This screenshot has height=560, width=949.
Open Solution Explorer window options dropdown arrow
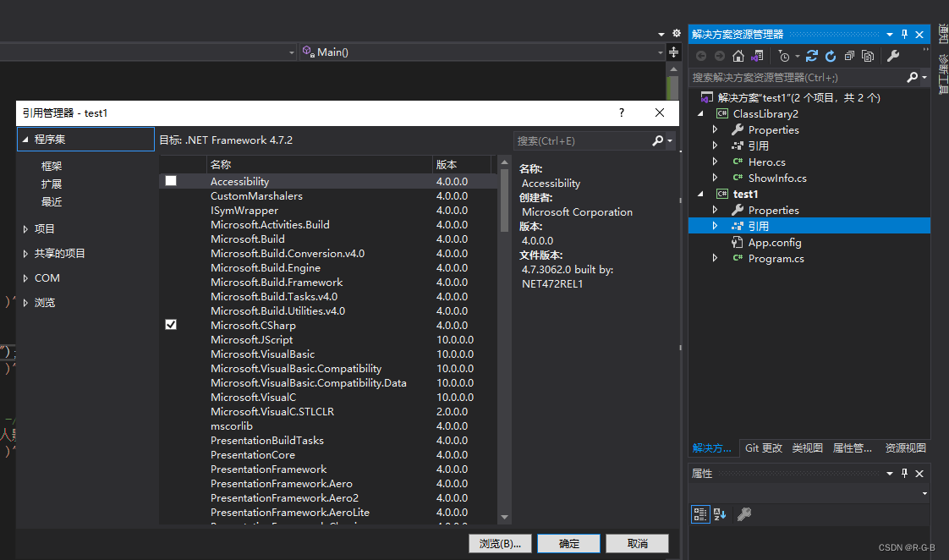[x=890, y=35]
